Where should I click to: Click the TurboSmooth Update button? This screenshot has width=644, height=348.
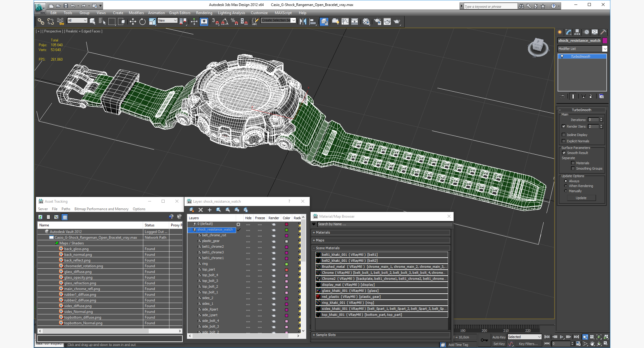pos(581,198)
